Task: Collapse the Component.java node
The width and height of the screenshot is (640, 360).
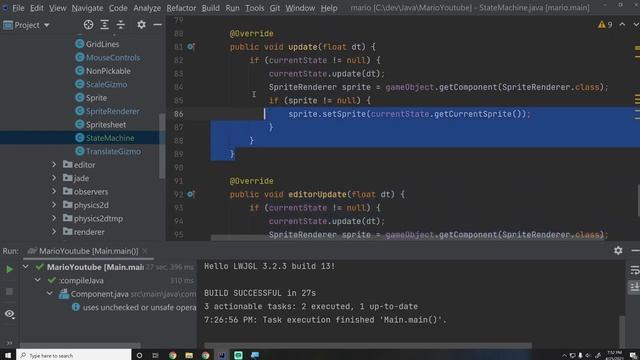Action: click(49, 294)
